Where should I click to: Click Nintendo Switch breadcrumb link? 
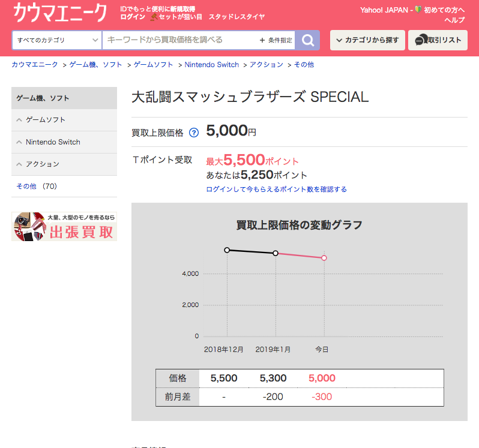212,64
